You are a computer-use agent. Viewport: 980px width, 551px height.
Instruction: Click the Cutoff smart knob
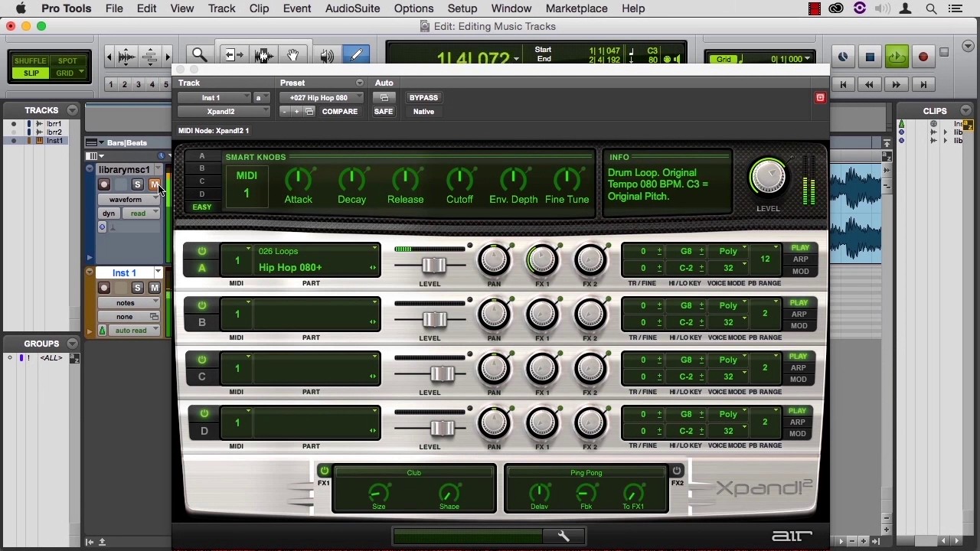(459, 180)
